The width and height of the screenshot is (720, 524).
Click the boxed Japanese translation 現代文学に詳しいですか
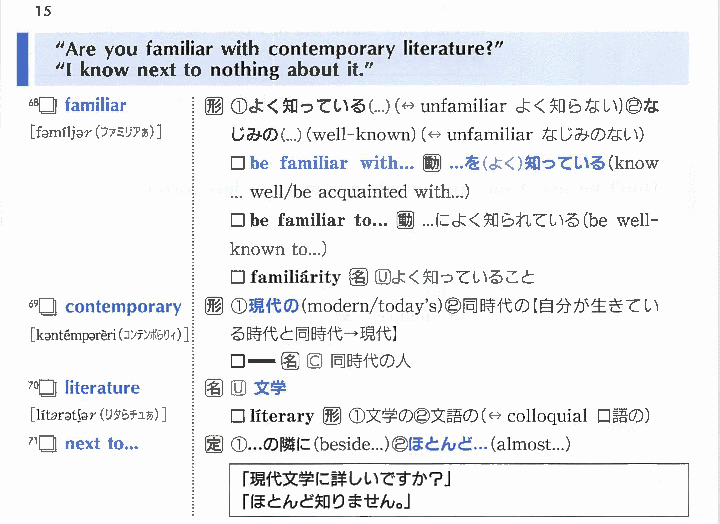338,479
